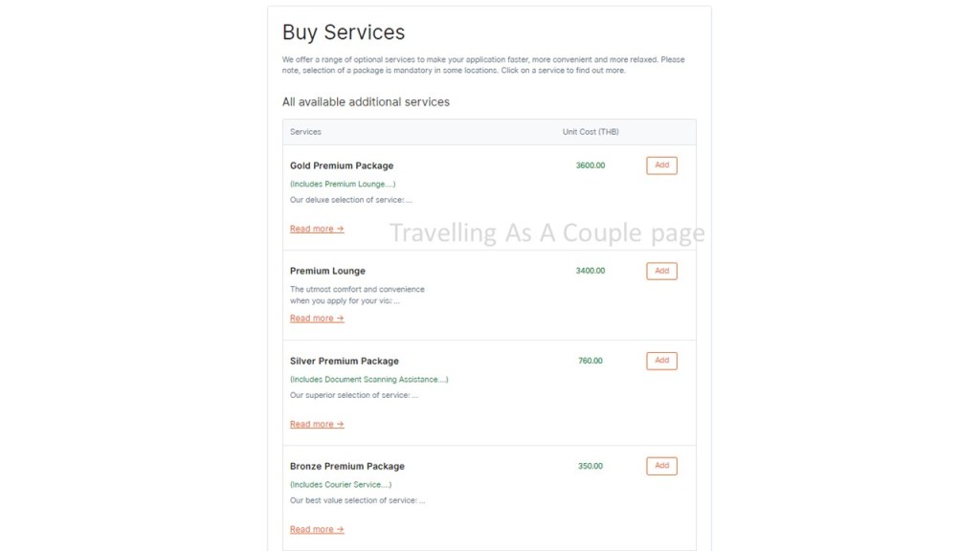Read more about Silver Premium Package
Screen dimensions: 980x551
pyautogui.click(x=317, y=424)
